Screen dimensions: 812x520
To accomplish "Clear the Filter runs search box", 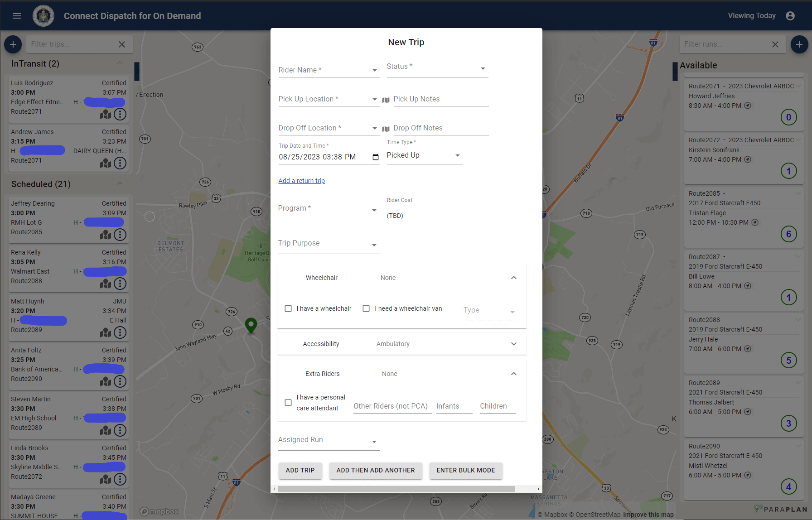I will [775, 44].
